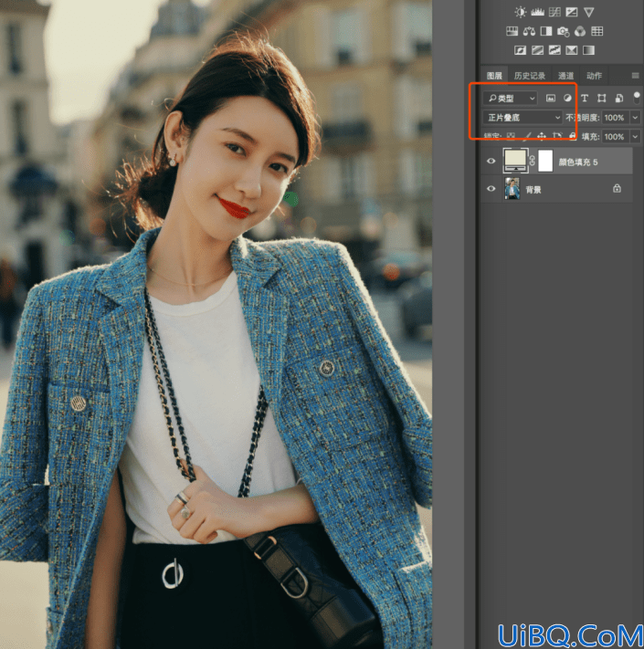Filter layers by type layers
Viewport: 644px width, 649px height.
coord(585,98)
